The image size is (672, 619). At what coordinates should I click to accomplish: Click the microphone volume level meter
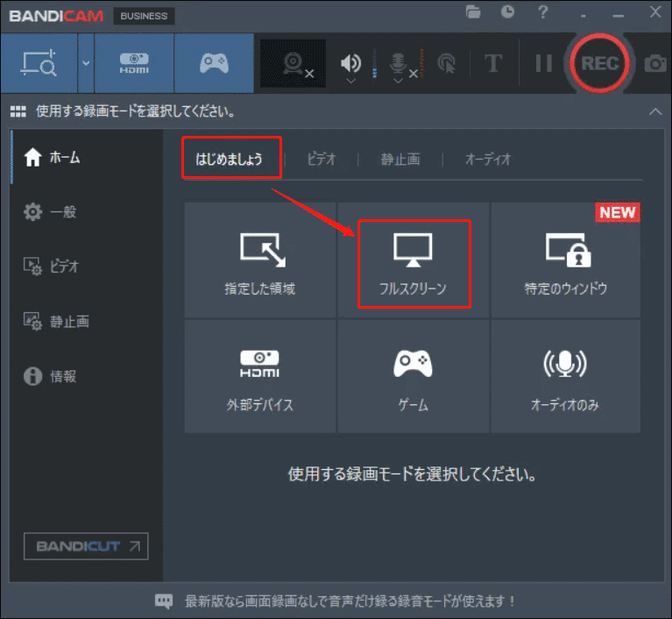(x=421, y=63)
